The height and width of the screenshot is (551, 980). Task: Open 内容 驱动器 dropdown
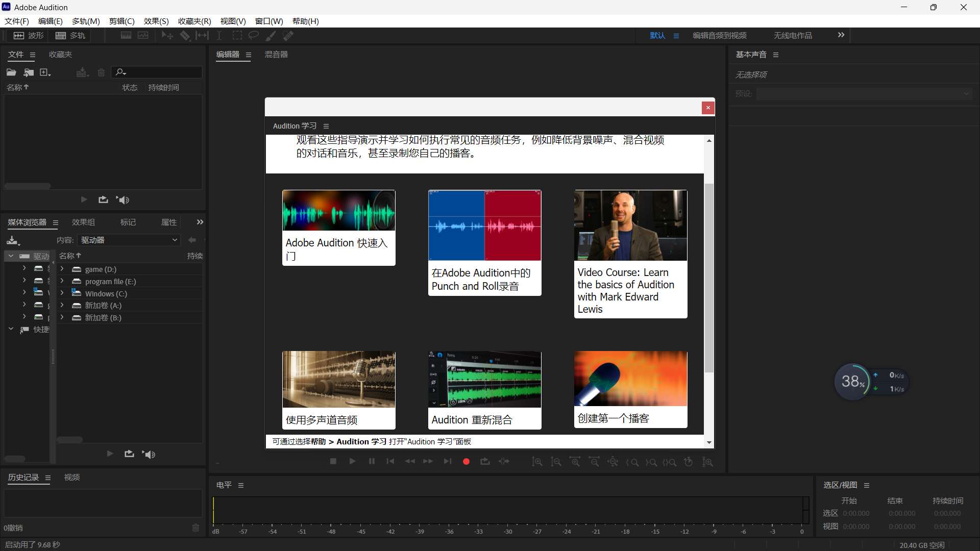(x=129, y=240)
